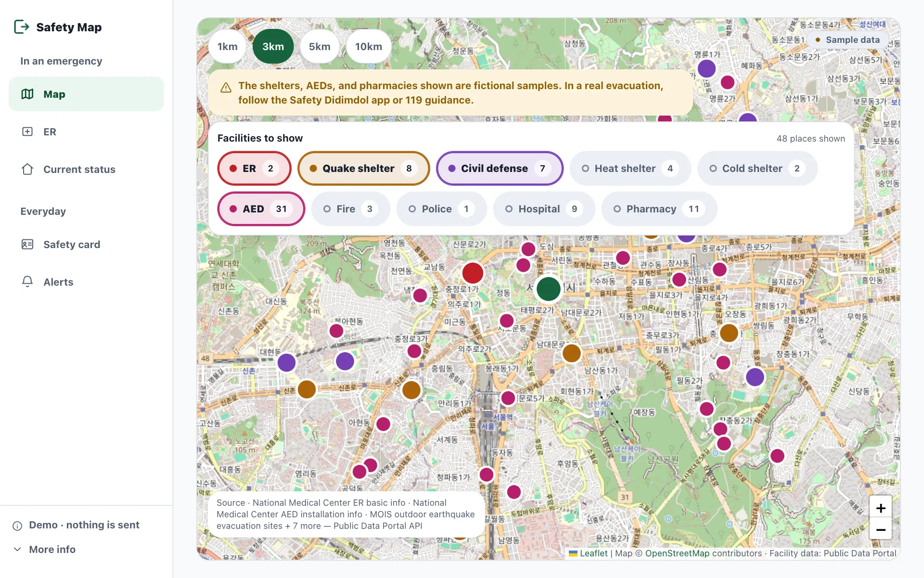924x578 pixels.
Task: Select the 5km radius option
Action: [x=320, y=46]
